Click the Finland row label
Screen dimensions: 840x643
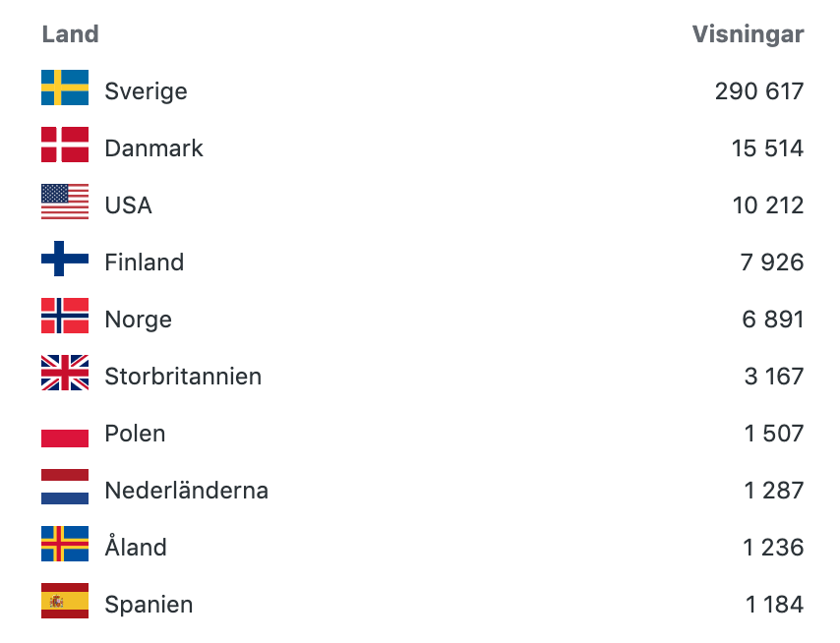(x=145, y=263)
